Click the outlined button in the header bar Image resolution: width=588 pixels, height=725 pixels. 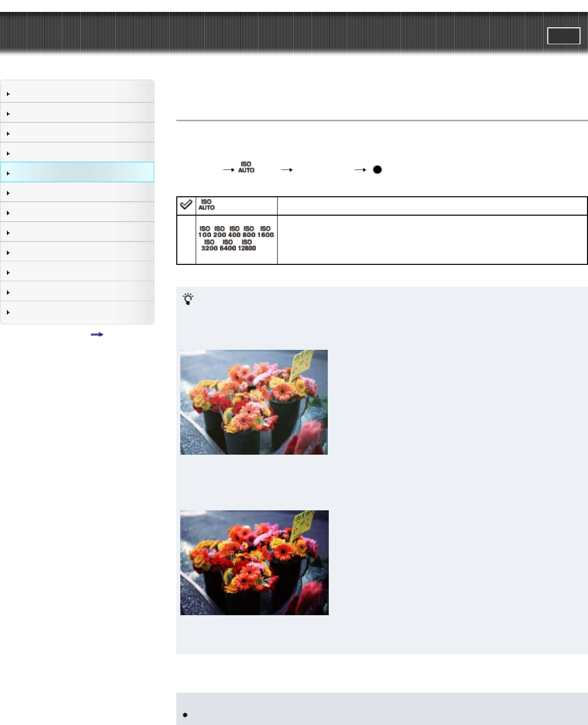click(564, 36)
